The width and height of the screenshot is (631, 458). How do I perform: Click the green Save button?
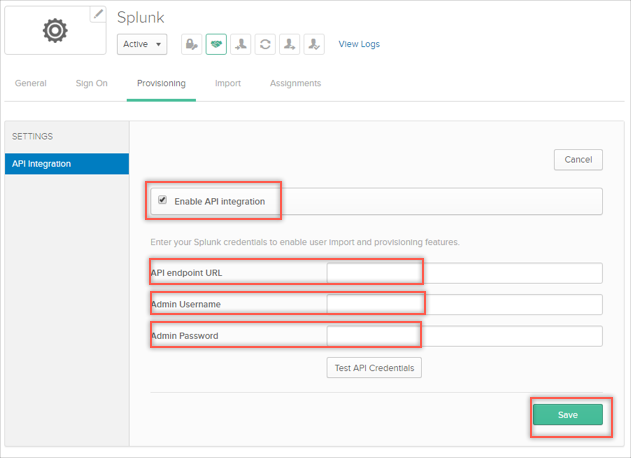tap(567, 415)
